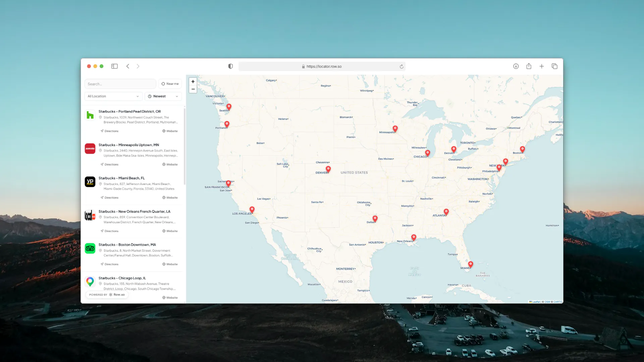Show tab overview icon
Viewport: 644px width, 362px height.
[x=554, y=66]
